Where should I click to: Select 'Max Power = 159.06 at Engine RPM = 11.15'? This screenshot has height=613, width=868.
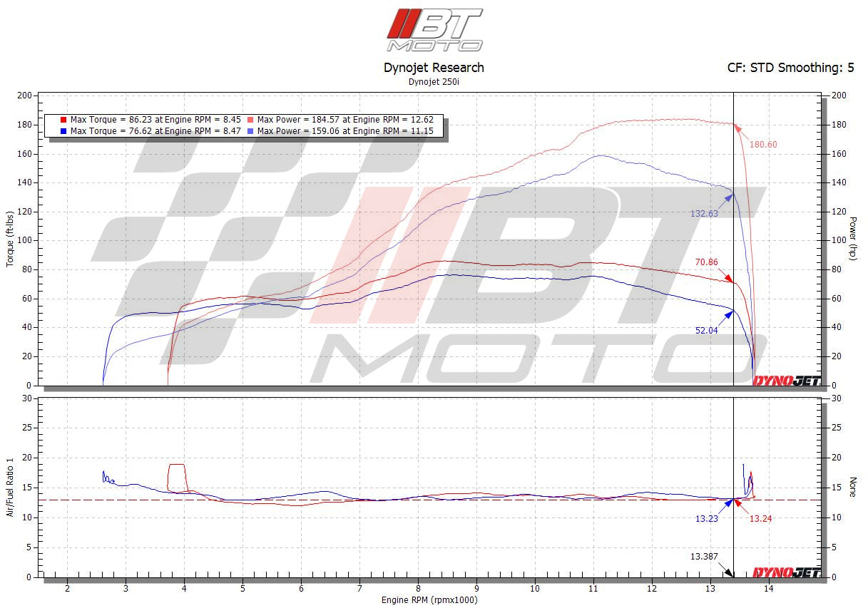pos(345,131)
